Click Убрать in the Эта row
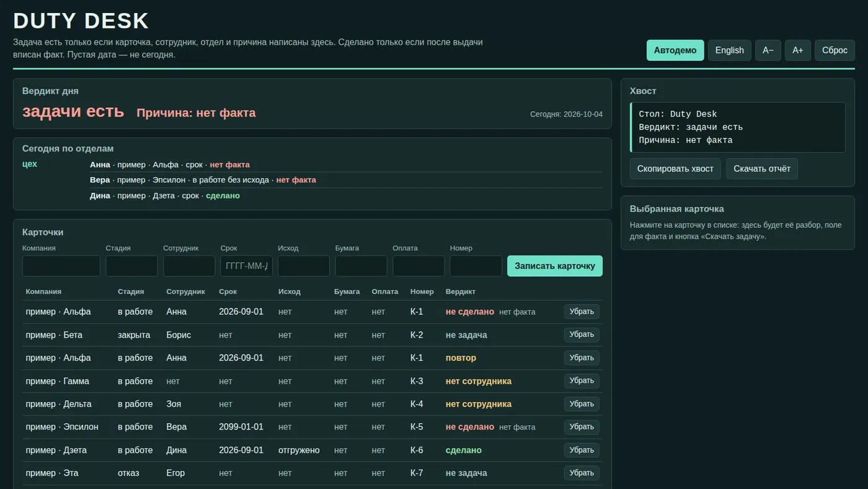The image size is (868, 489). click(582, 473)
